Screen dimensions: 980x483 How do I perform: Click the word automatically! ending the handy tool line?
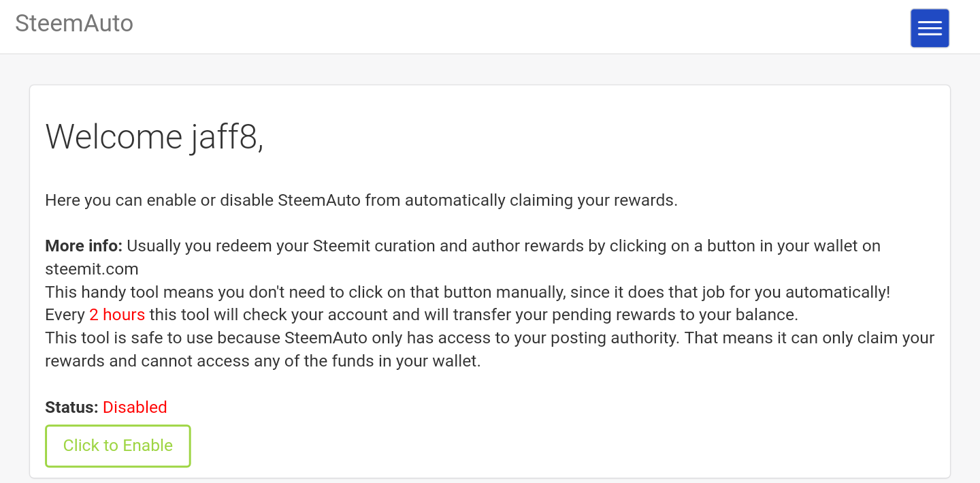(x=838, y=292)
